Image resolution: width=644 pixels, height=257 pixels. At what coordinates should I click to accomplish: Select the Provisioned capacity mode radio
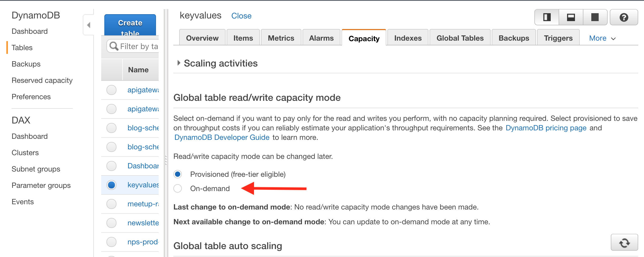click(178, 174)
